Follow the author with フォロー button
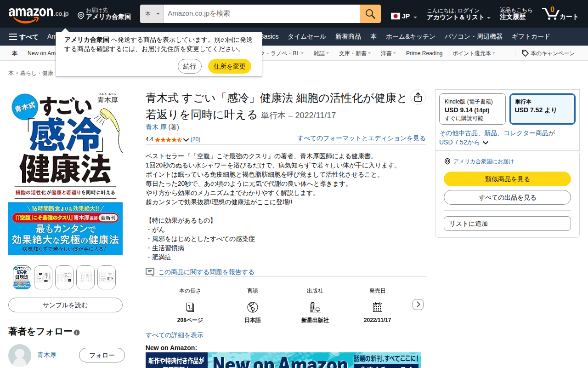Viewport: 588px width, 368px height. [x=102, y=355]
